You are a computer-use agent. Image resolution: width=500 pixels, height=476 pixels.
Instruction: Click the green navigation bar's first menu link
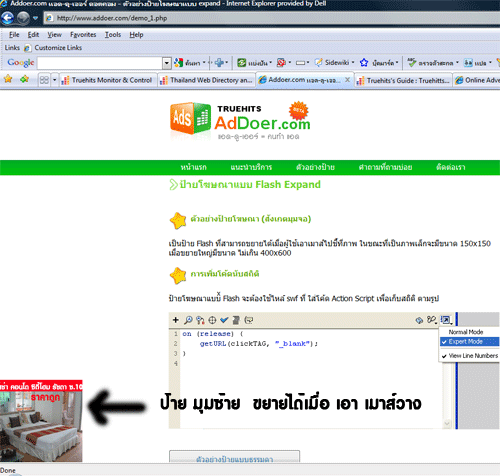point(194,167)
